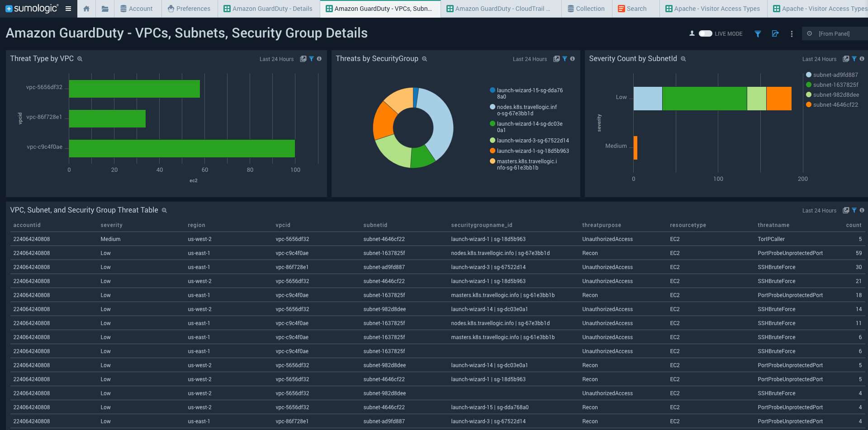
Task: Sort table by severity column header
Action: (111, 225)
